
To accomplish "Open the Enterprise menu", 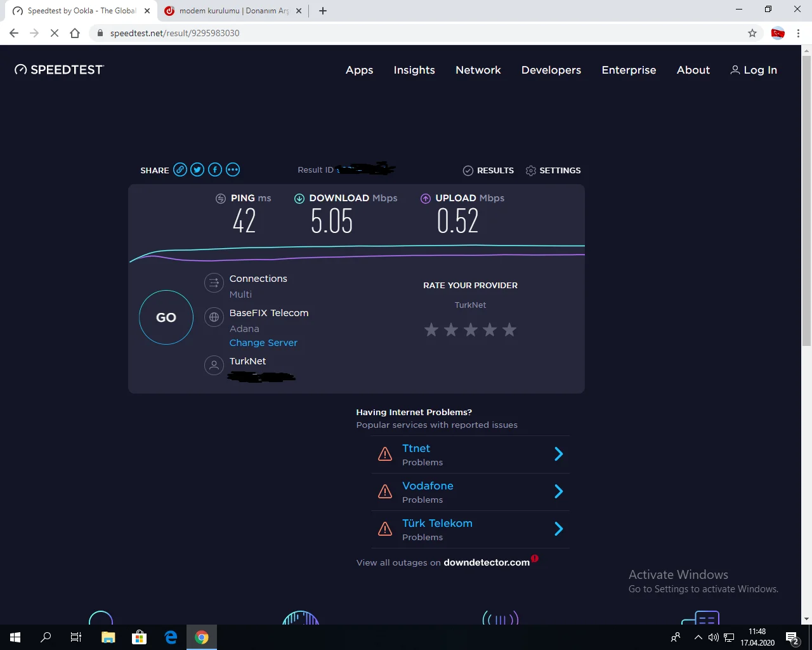I will (629, 70).
